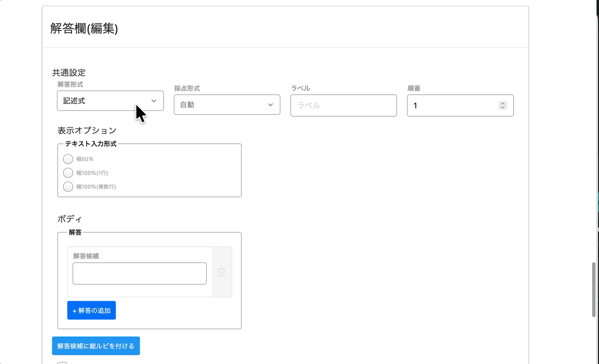Screen dimensions: 599x364
Task: Click inside the ラベル input field
Action: [x=343, y=105]
